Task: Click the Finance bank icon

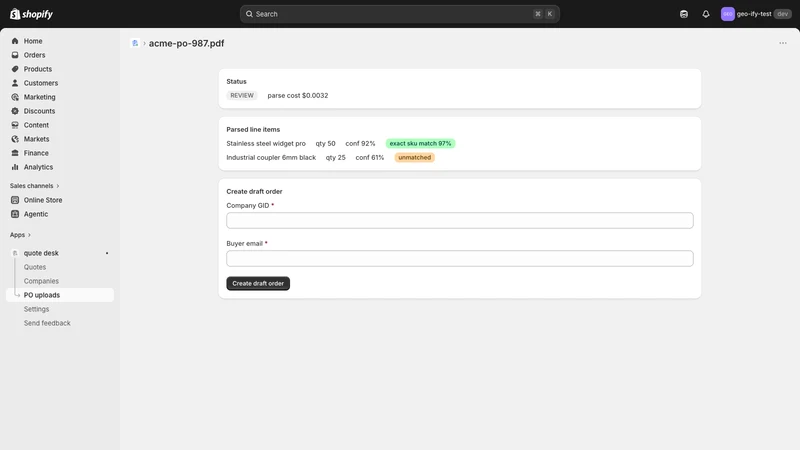Action: coord(15,153)
